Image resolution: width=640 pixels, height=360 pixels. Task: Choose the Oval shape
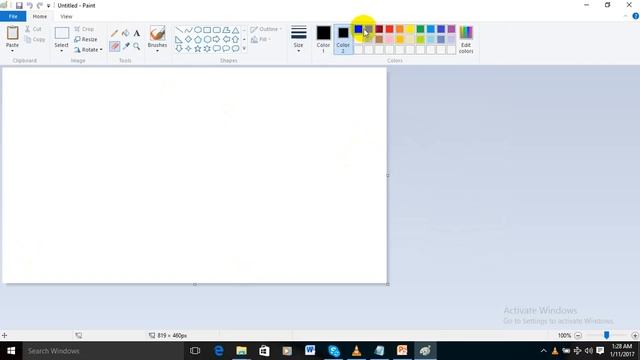198,30
